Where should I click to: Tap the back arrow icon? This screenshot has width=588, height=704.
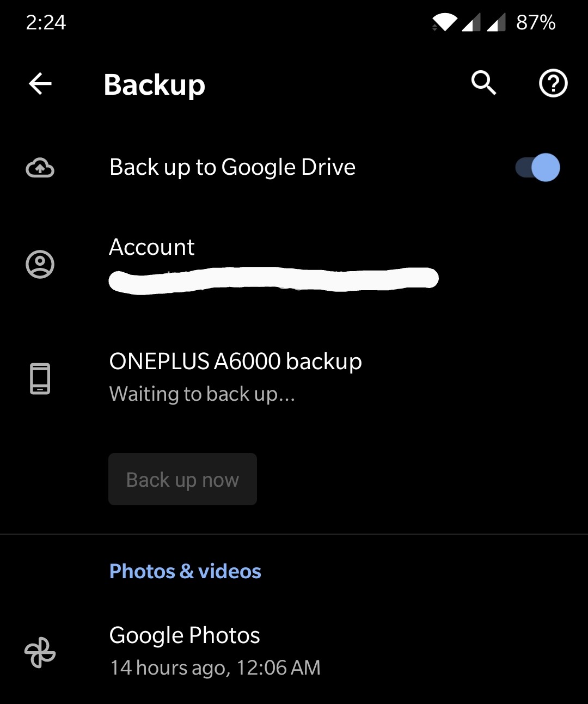pos(40,84)
